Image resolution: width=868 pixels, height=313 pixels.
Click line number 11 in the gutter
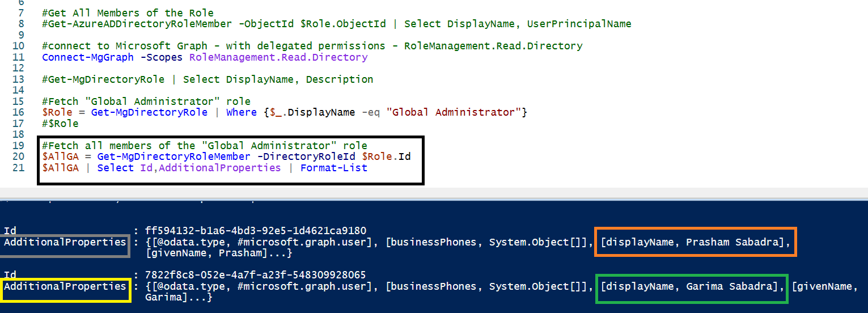tap(18, 57)
